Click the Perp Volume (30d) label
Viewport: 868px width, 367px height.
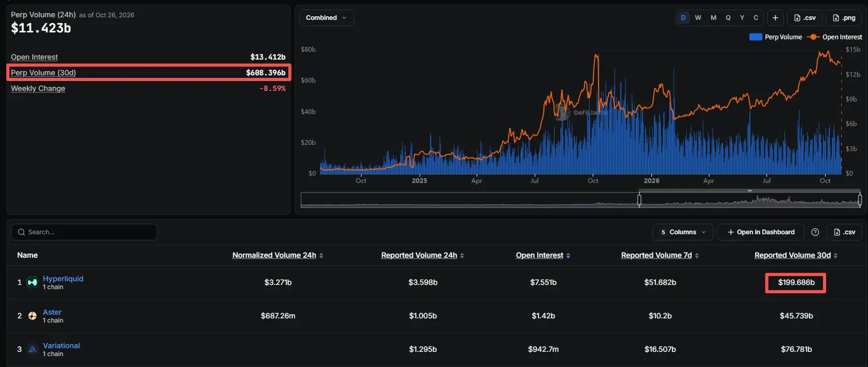point(43,73)
